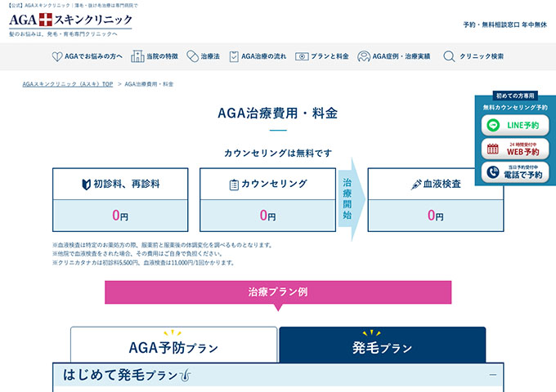Click the heart icon beside AGAでお悩みの方へ
Viewport: 556px width, 392px height.
(x=56, y=56)
